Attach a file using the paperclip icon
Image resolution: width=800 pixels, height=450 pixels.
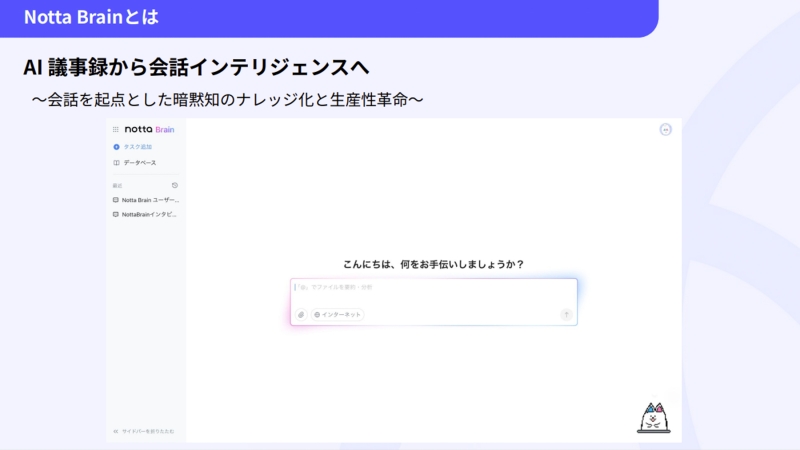(x=301, y=314)
